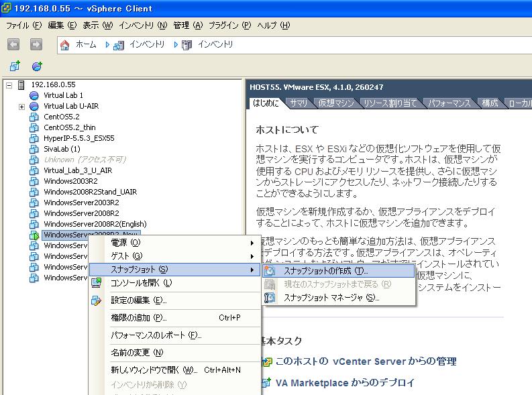Viewport: 532px width, 395px height.
Task: Click the new virtual machine toolbar icon
Action: tap(15, 66)
